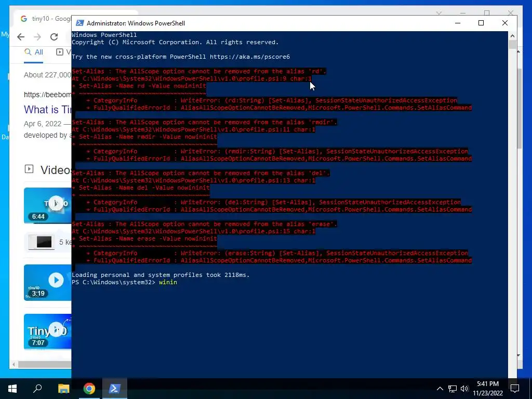Click the https://aka.ms/pscore6 text
Image resolution: width=532 pixels, height=399 pixels.
click(x=250, y=57)
